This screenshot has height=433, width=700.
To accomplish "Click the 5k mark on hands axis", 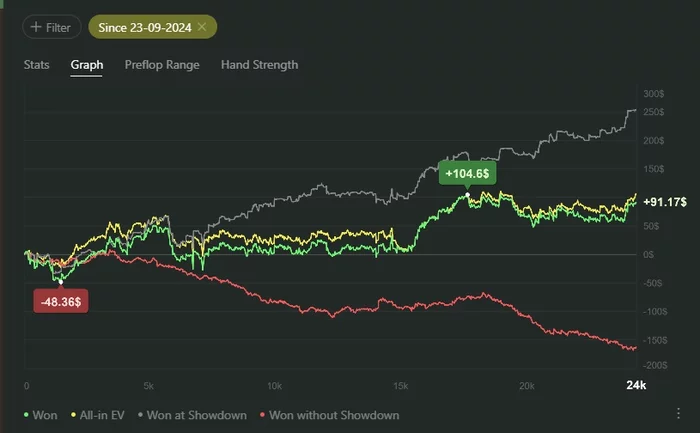I will pos(149,386).
